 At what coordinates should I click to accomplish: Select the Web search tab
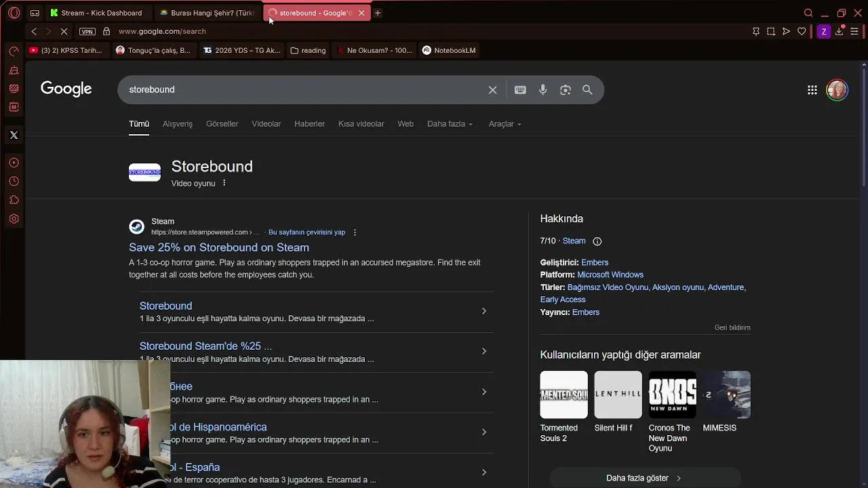406,124
